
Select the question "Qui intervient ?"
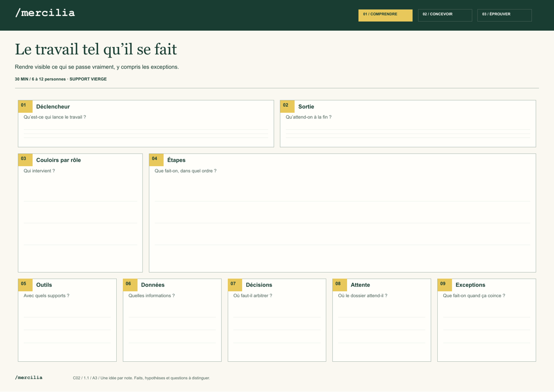click(39, 171)
